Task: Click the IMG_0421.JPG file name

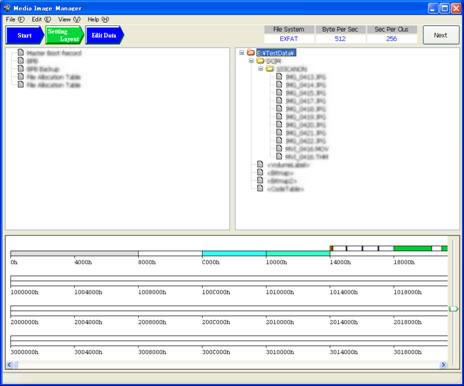Action: click(306, 133)
